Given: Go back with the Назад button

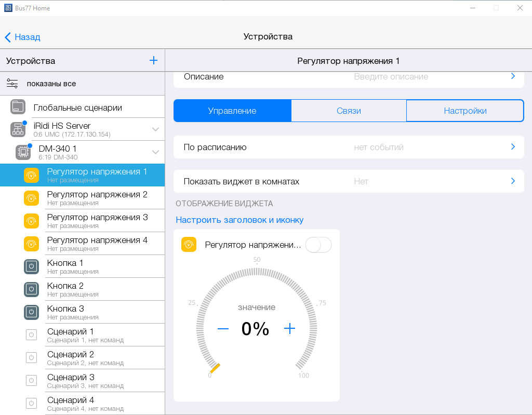Looking at the screenshot, I should pos(22,37).
